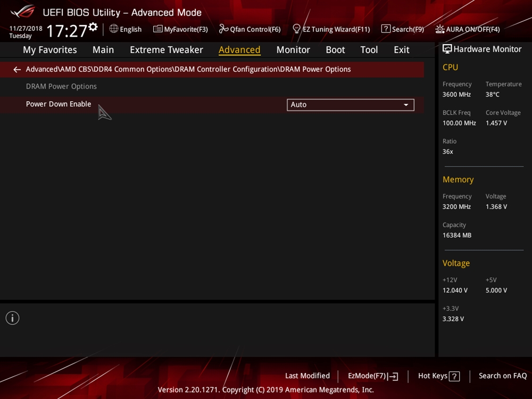532x399 pixels.
Task: Click Capacity value 16384 MB
Action: (x=456, y=235)
